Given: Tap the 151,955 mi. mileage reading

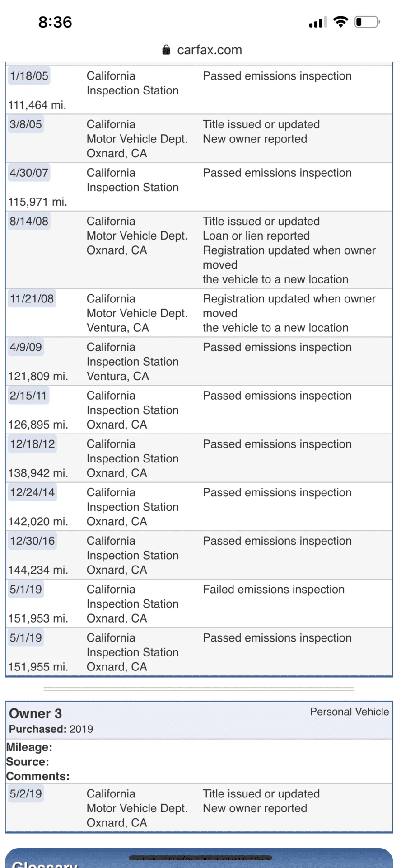Looking at the screenshot, I should tap(38, 667).
